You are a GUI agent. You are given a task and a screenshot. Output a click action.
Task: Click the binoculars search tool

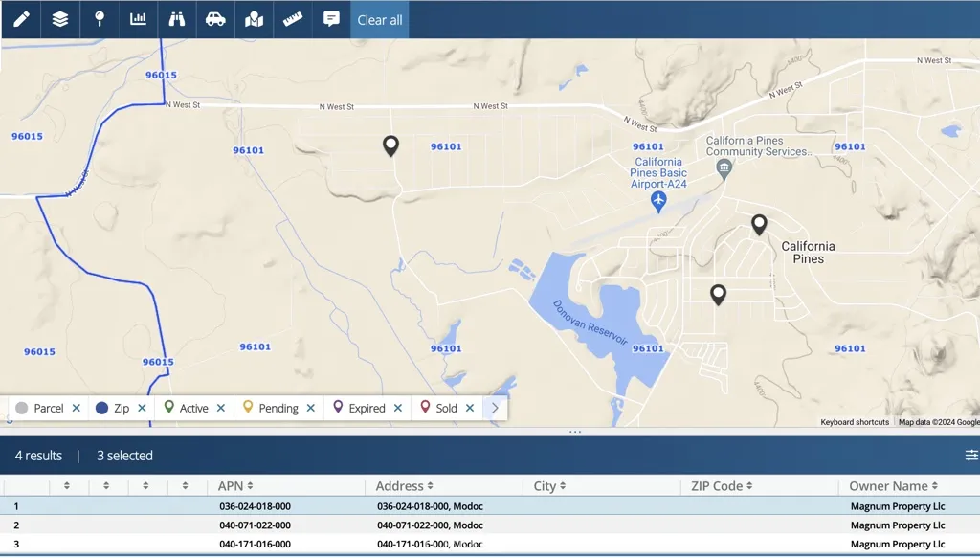[x=177, y=19]
